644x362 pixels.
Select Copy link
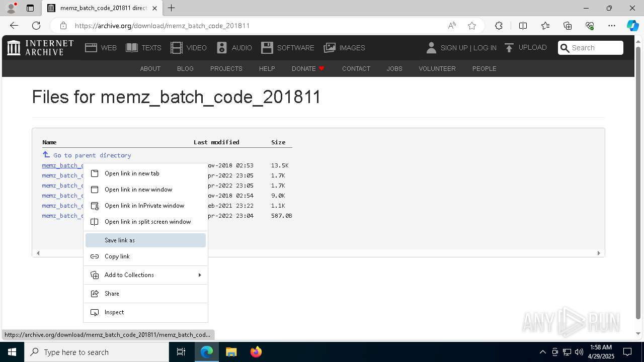pyautogui.click(x=145, y=256)
